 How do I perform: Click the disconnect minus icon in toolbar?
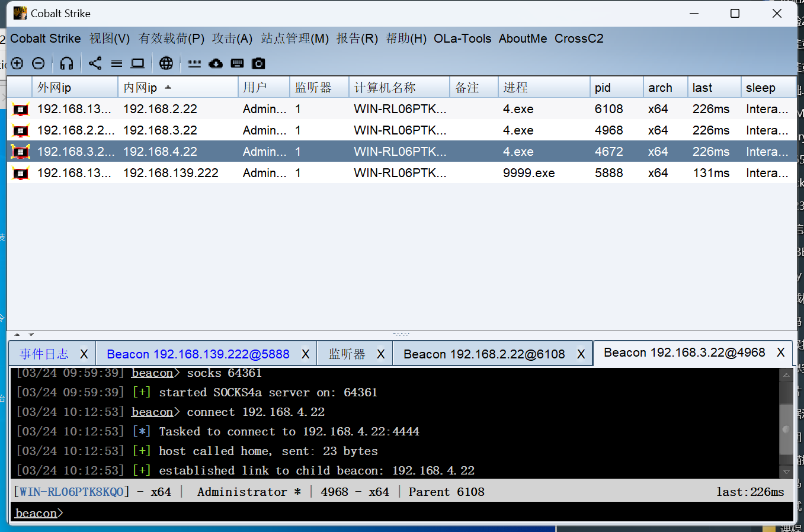(x=39, y=63)
